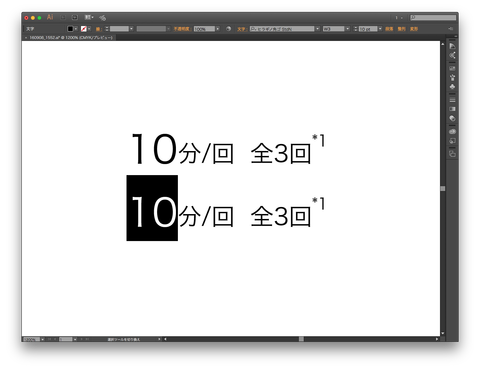Click the search field in title bar
Image resolution: width=480 pixels, height=371 pixels.
(x=433, y=17)
